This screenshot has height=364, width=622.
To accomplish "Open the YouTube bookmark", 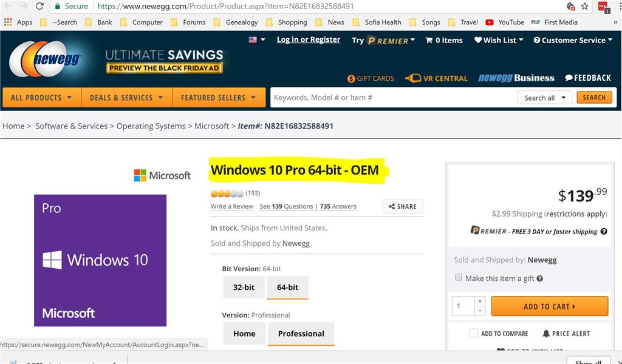I will pos(505,22).
